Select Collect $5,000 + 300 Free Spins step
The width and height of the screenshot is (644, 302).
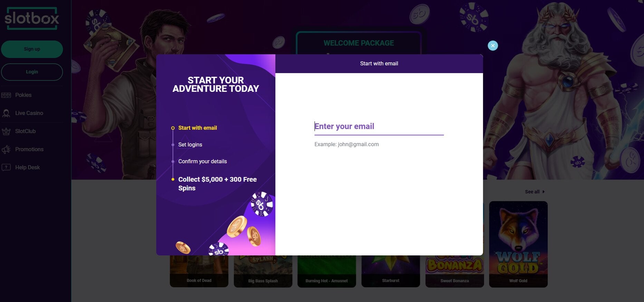(218, 184)
